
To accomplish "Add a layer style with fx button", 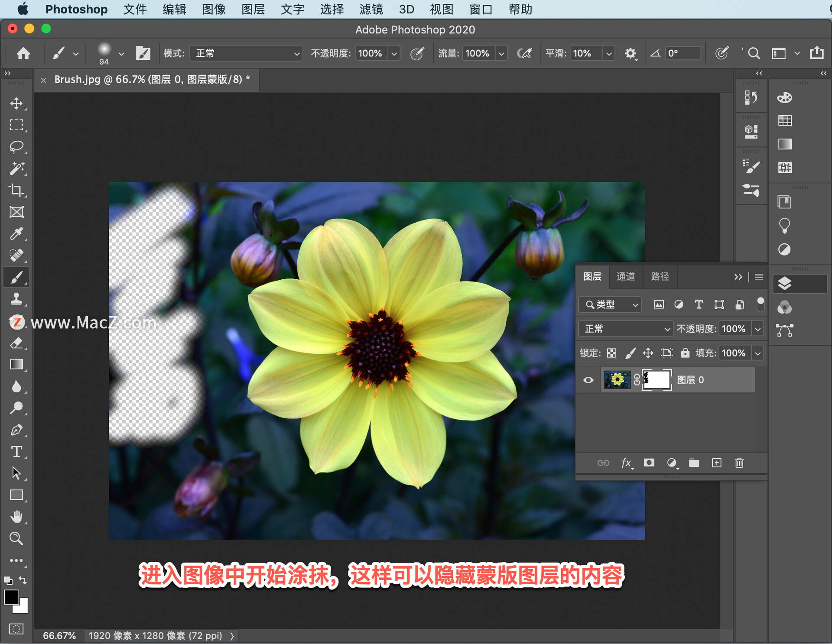I will coord(626,463).
